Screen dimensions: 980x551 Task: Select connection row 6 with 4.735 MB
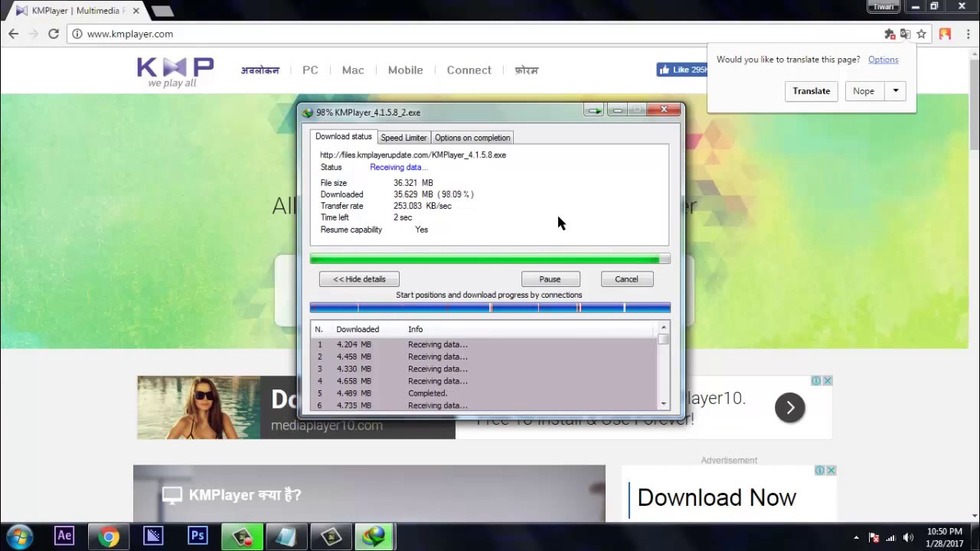coord(484,406)
